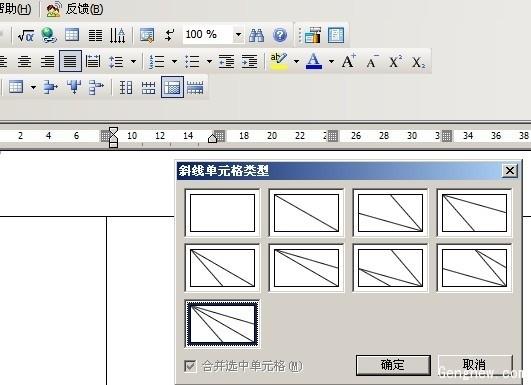Screen dimensions: 531x385
Task: Select the single diagonal line cell type
Action: click(306, 213)
